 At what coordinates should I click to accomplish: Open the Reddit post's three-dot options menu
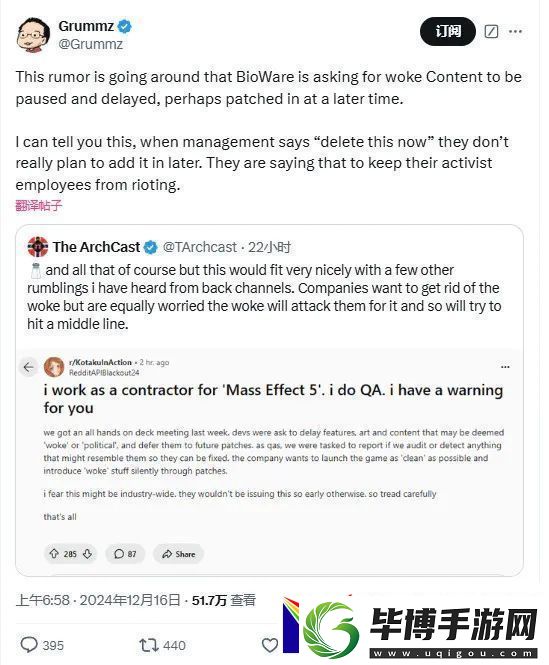pyautogui.click(x=505, y=367)
